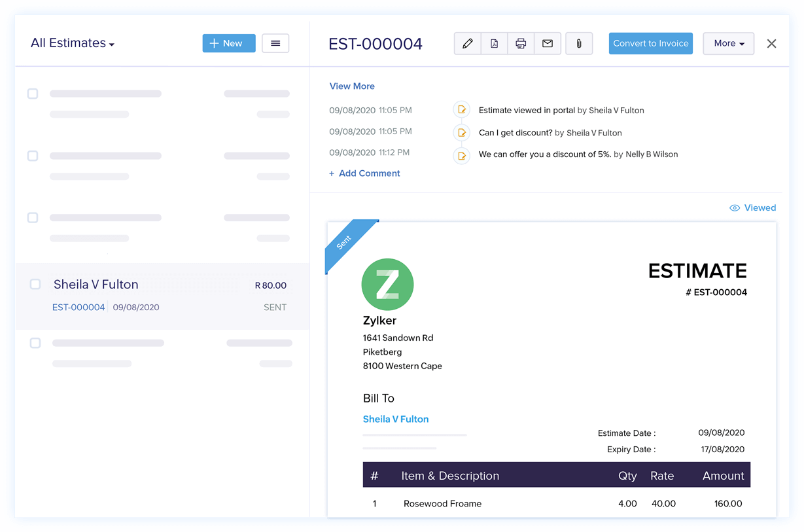
Task: Close the estimate details pane
Action: pyautogui.click(x=772, y=44)
